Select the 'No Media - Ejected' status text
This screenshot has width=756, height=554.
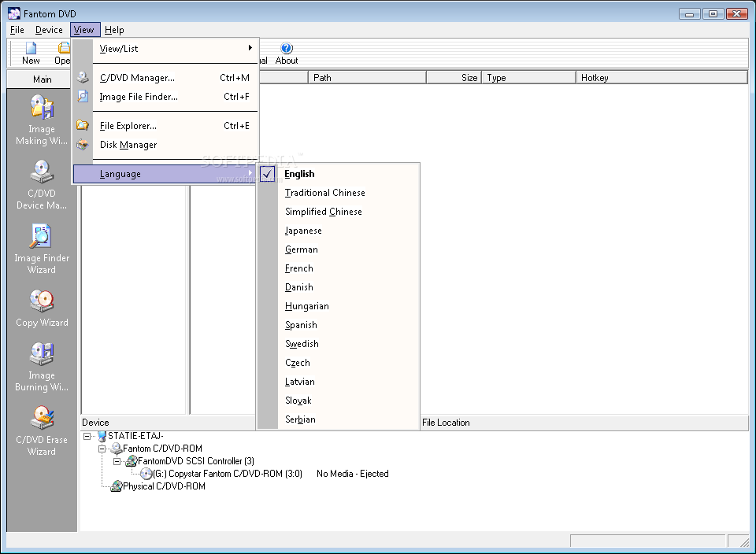(353, 474)
